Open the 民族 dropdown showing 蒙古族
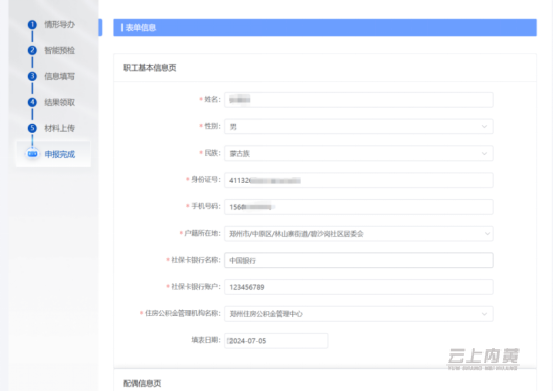This screenshot has height=392, width=554. pos(359,153)
